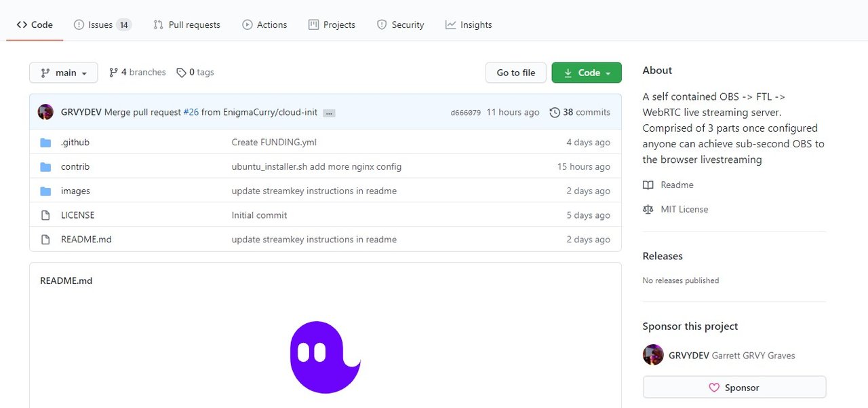Open the main branch selector dropdown

click(x=64, y=73)
